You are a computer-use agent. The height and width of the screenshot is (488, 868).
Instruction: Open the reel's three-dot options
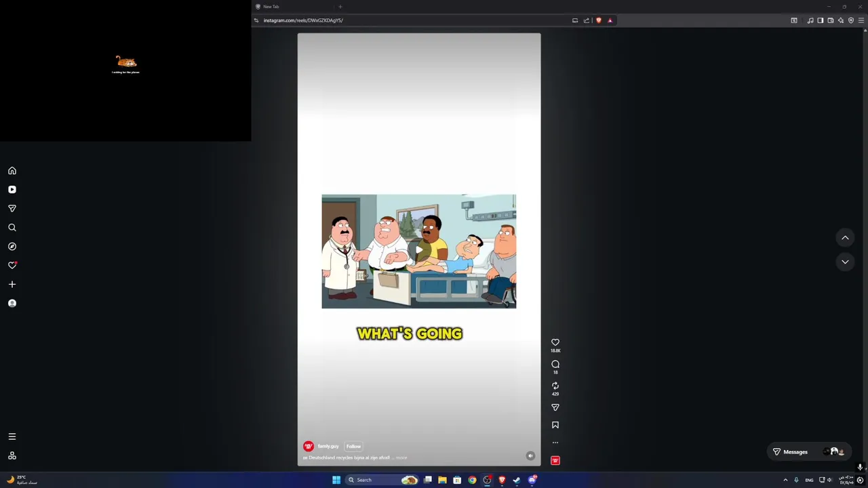point(555,443)
